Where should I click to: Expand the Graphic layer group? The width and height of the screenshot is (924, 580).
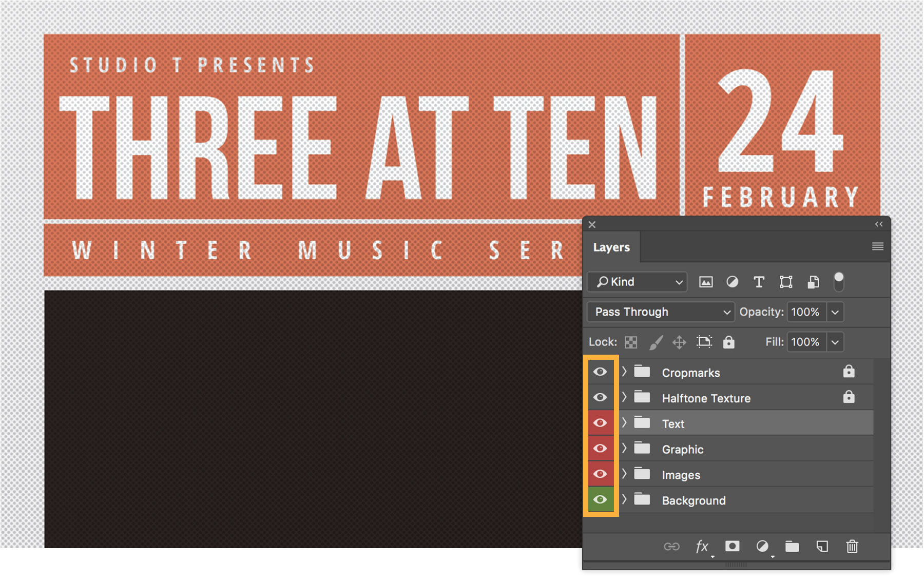[x=624, y=448]
